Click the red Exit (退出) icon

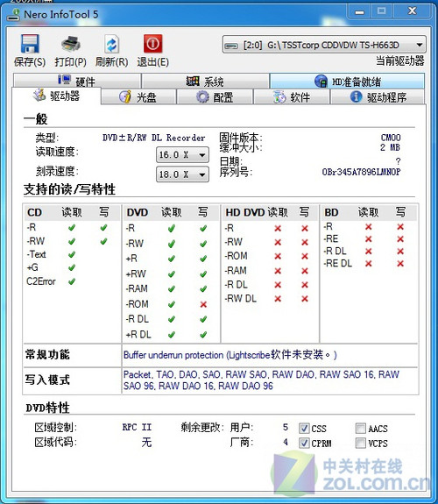pyautogui.click(x=152, y=44)
